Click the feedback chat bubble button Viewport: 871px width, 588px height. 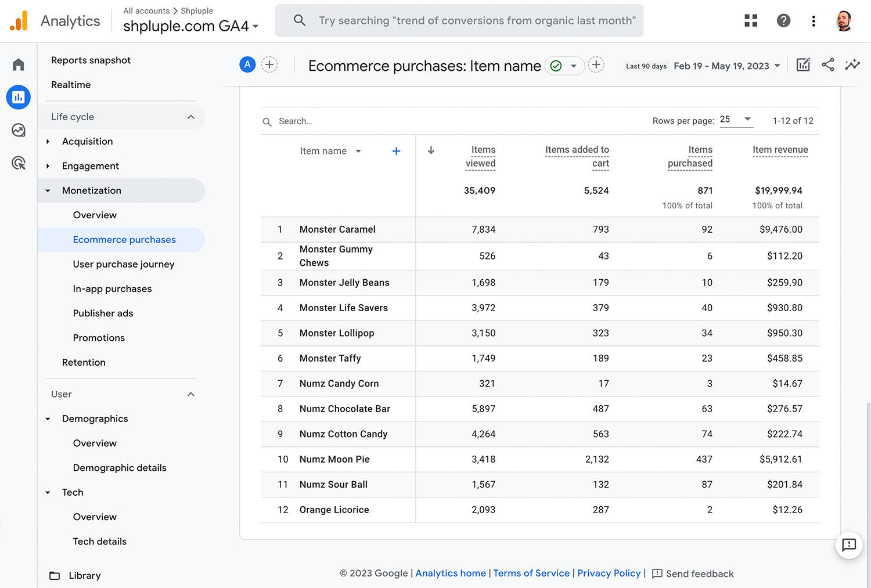[x=849, y=544]
